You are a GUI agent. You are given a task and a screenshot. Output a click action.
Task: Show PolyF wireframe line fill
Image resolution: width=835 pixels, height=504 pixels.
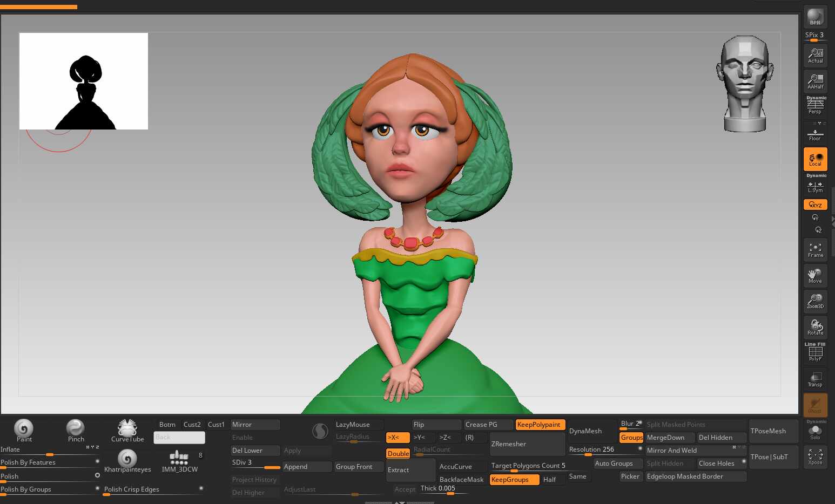pos(815,353)
